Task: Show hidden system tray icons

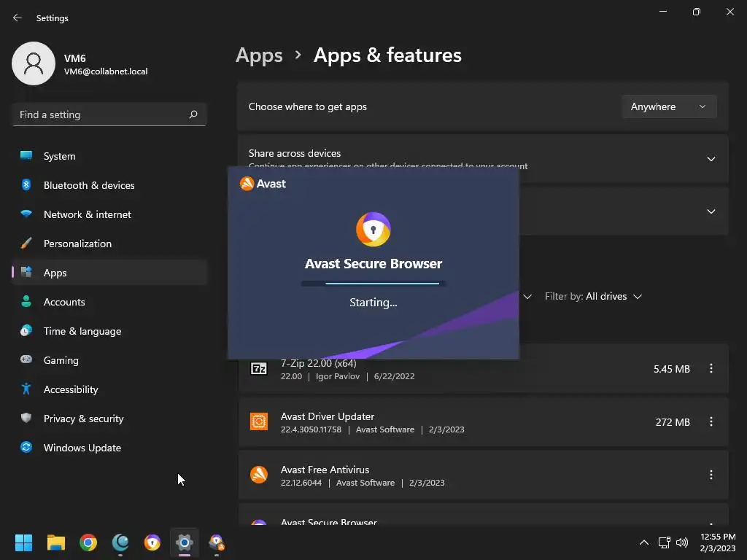Action: (643, 542)
